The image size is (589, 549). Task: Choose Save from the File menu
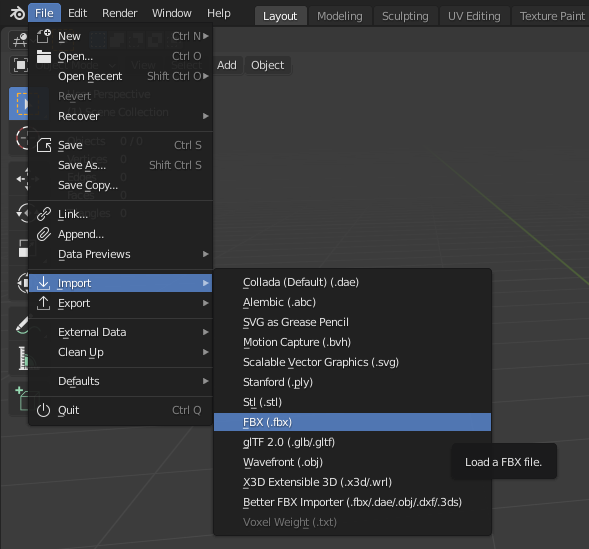click(121, 145)
